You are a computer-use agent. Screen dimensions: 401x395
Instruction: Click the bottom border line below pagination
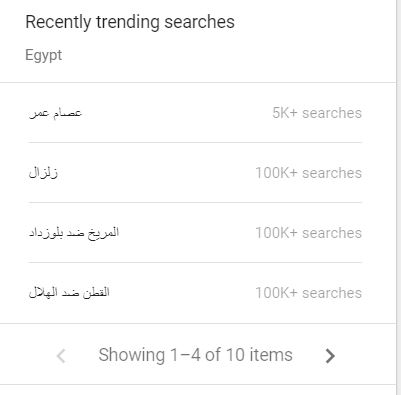coord(198,385)
